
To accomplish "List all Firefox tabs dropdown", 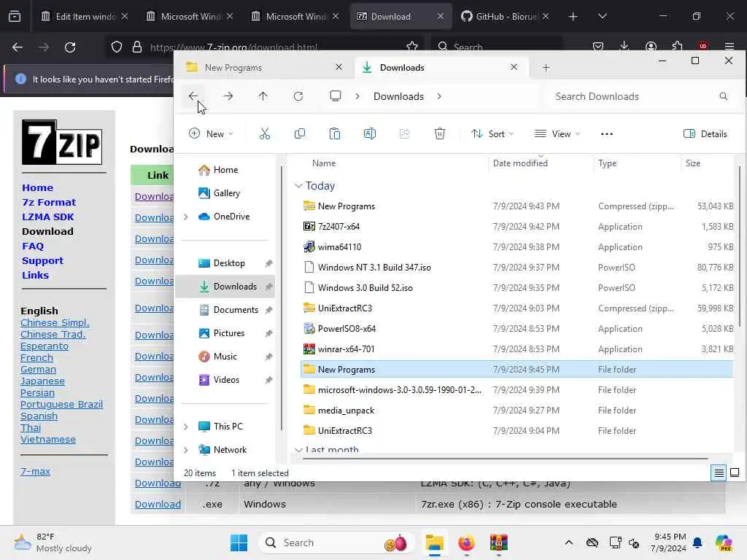I will [x=603, y=16].
